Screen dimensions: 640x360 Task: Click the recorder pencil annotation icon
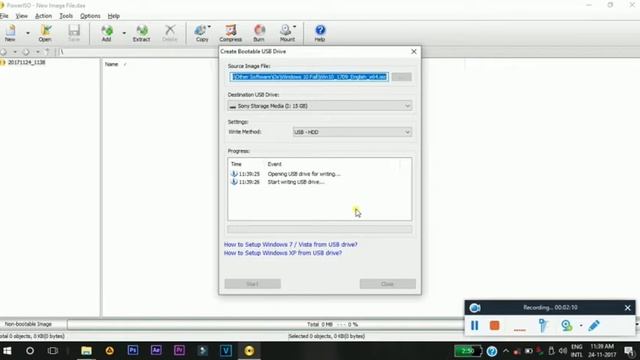594,325
